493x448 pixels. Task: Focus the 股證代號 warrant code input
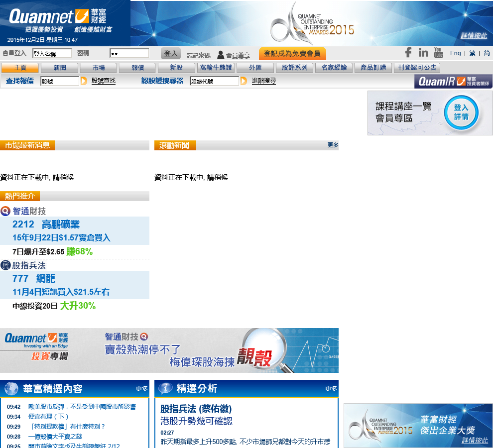215,81
